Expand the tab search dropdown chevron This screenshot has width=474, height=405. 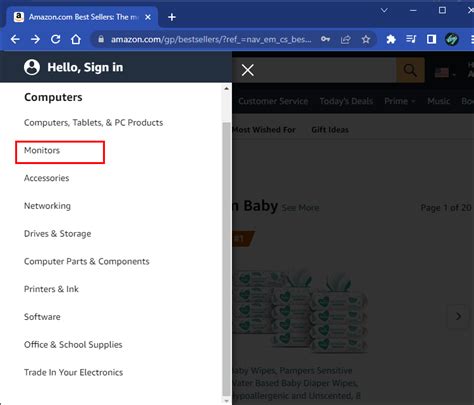[384, 10]
